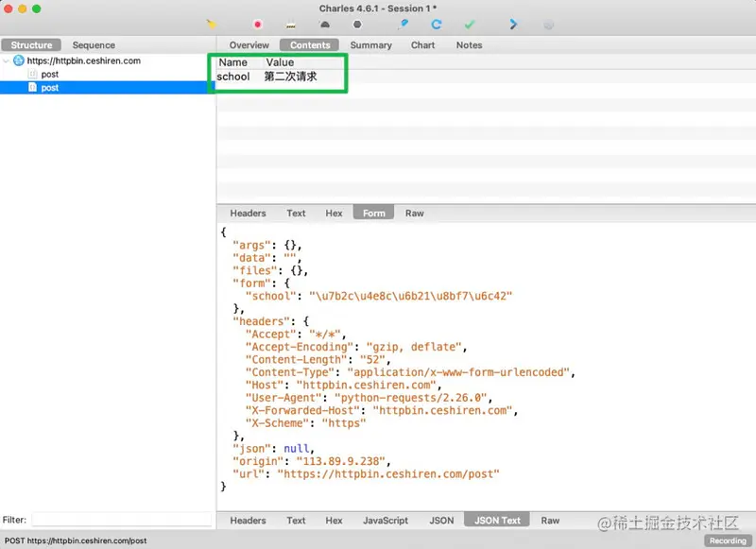This screenshot has width=756, height=549.
Task: Click the repeat request refresh icon
Action: pos(437,25)
